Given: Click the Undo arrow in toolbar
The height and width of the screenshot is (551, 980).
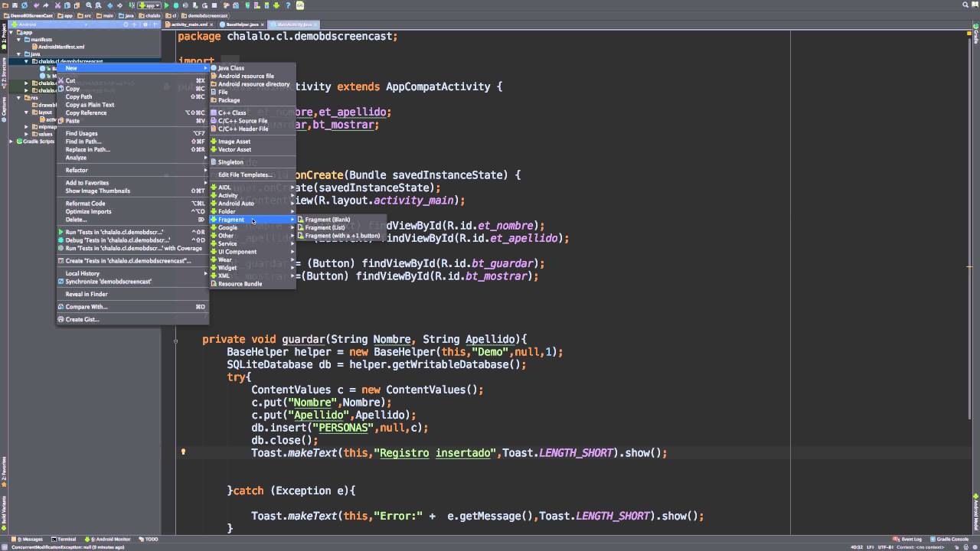Looking at the screenshot, I should point(37,5).
